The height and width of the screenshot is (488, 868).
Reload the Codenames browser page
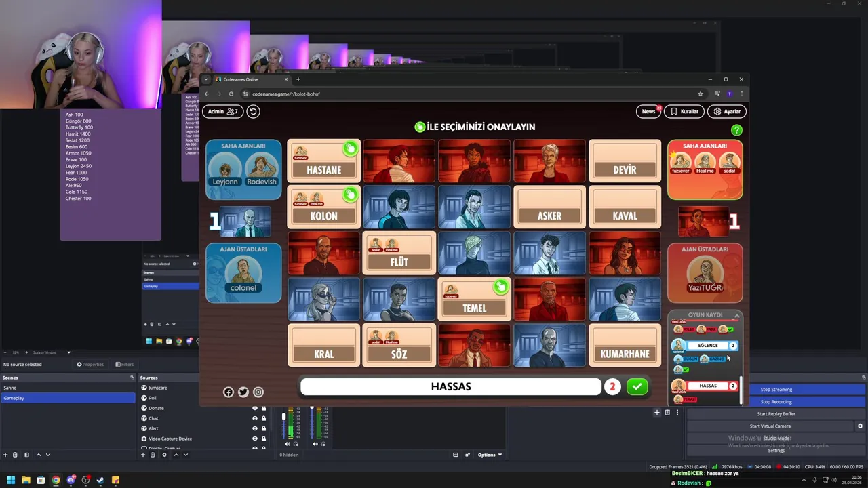tap(231, 94)
